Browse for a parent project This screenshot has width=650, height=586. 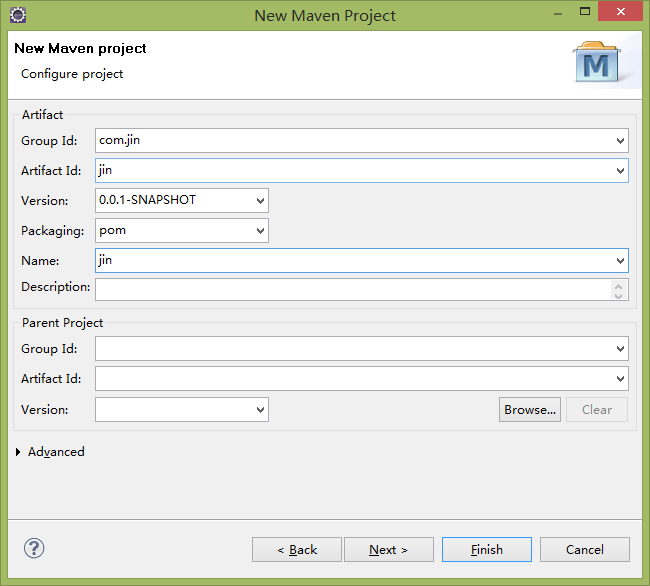pos(530,409)
